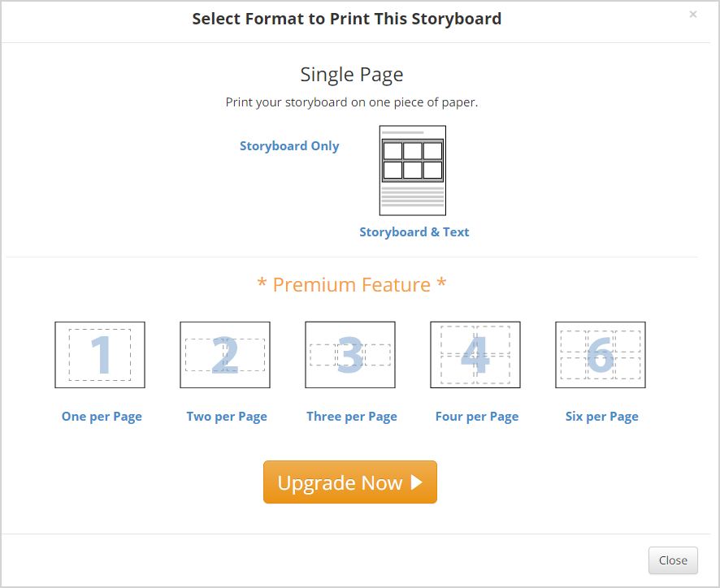Choose the Six per Page layout thumbnail
The image size is (720, 588).
(x=601, y=355)
